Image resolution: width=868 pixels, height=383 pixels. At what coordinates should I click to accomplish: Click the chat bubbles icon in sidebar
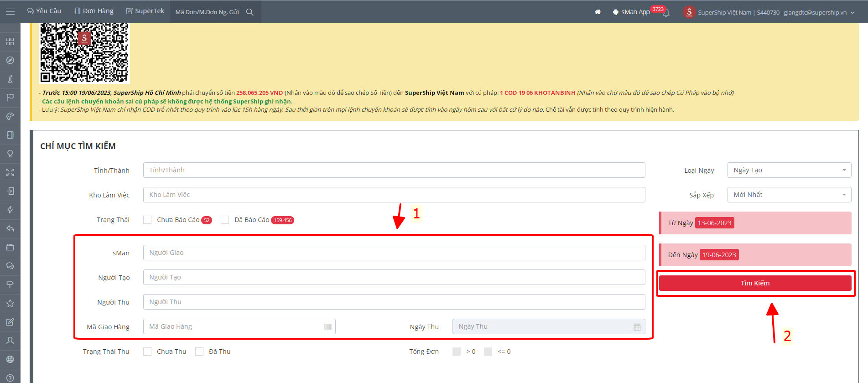coord(10,266)
